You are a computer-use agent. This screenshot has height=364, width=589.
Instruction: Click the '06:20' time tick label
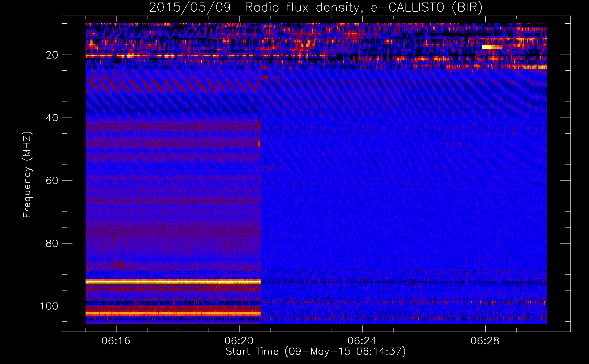239,341
